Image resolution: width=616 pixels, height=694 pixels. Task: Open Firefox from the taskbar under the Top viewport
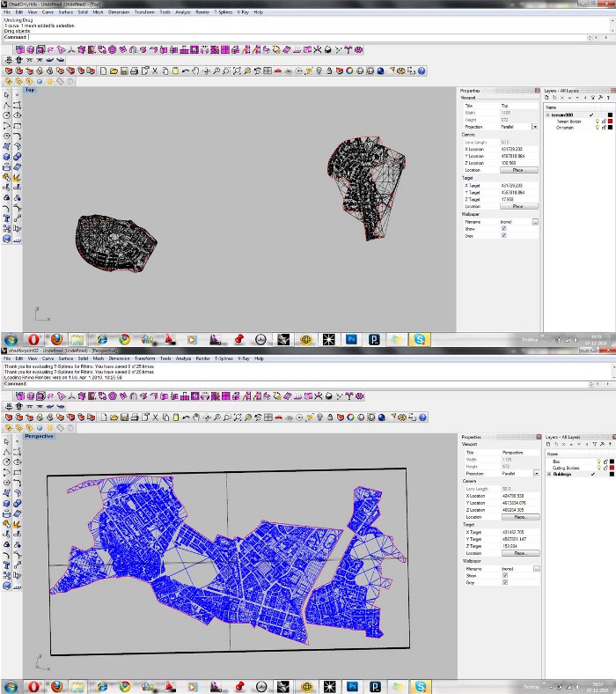coord(57,339)
